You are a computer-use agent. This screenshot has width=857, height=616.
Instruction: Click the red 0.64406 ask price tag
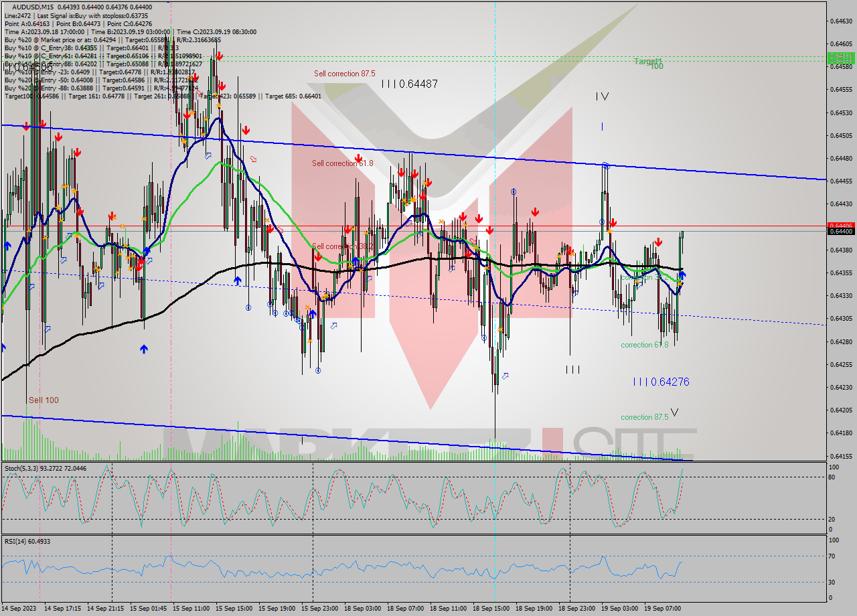pos(841,225)
